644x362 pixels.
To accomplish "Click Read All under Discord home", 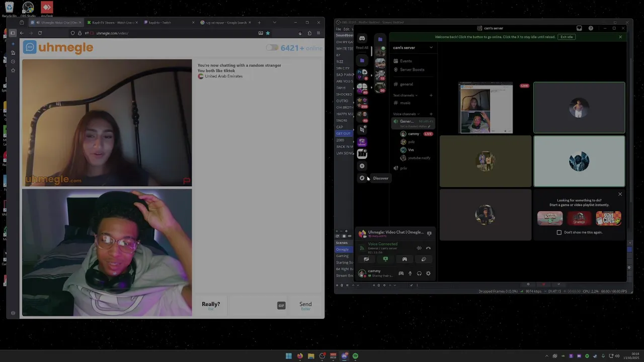I will pyautogui.click(x=362, y=48).
